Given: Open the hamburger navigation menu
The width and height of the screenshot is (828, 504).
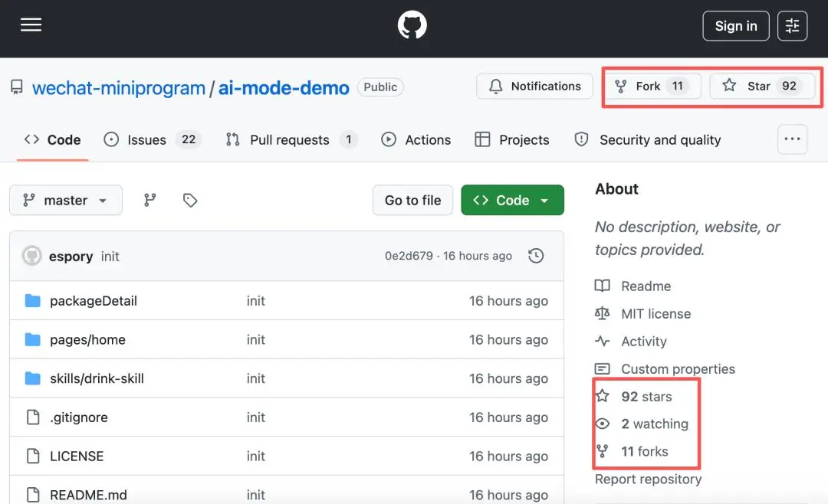Looking at the screenshot, I should (x=31, y=25).
